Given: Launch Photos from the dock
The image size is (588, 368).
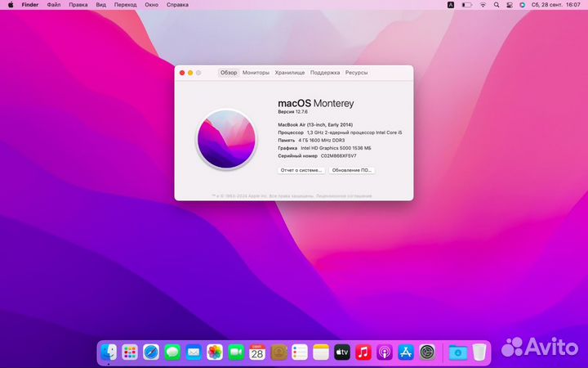Looking at the screenshot, I should tap(215, 352).
